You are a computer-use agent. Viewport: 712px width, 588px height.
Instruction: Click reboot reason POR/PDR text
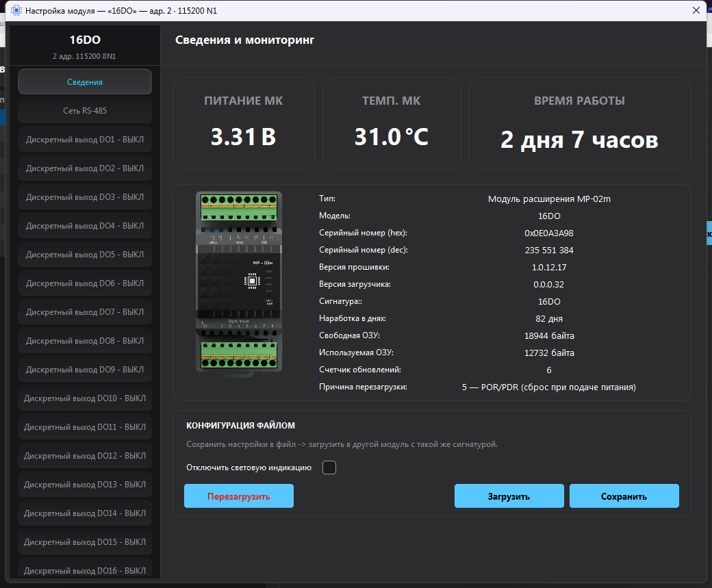549,387
